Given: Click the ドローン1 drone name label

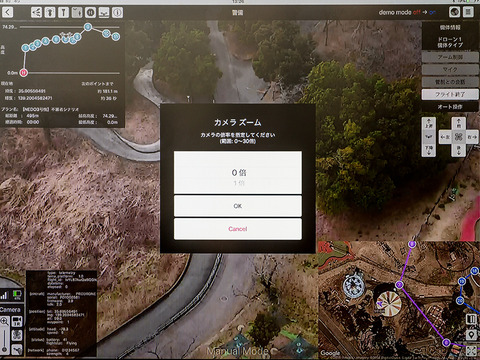Looking at the screenshot, I should [x=450, y=39].
